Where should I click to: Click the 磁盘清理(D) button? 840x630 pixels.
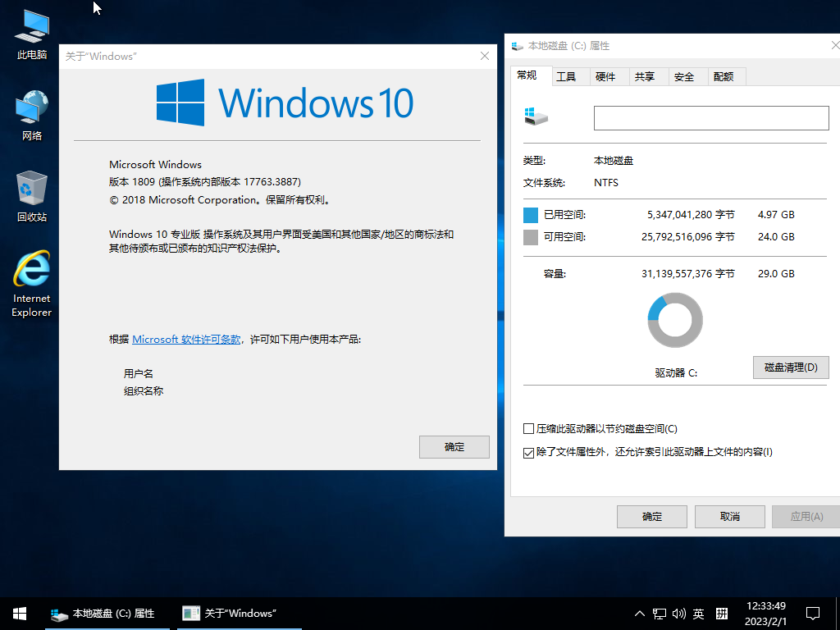791,367
